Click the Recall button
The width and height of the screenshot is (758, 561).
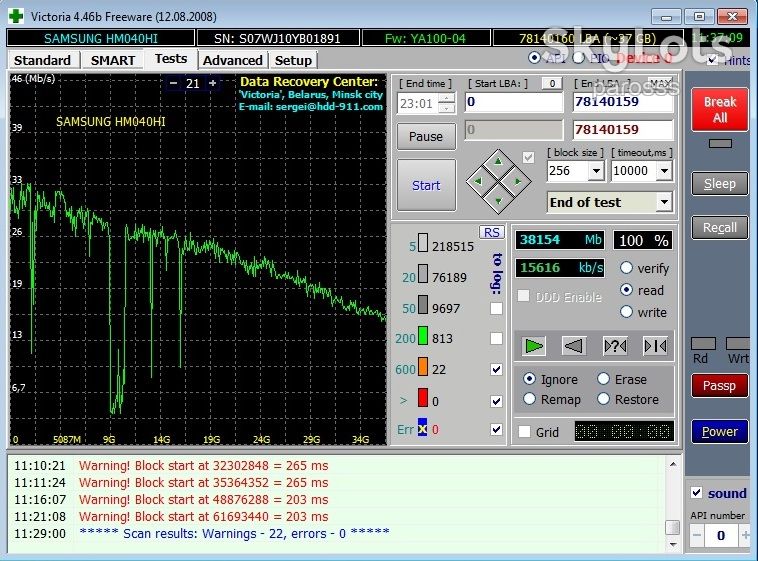point(720,228)
